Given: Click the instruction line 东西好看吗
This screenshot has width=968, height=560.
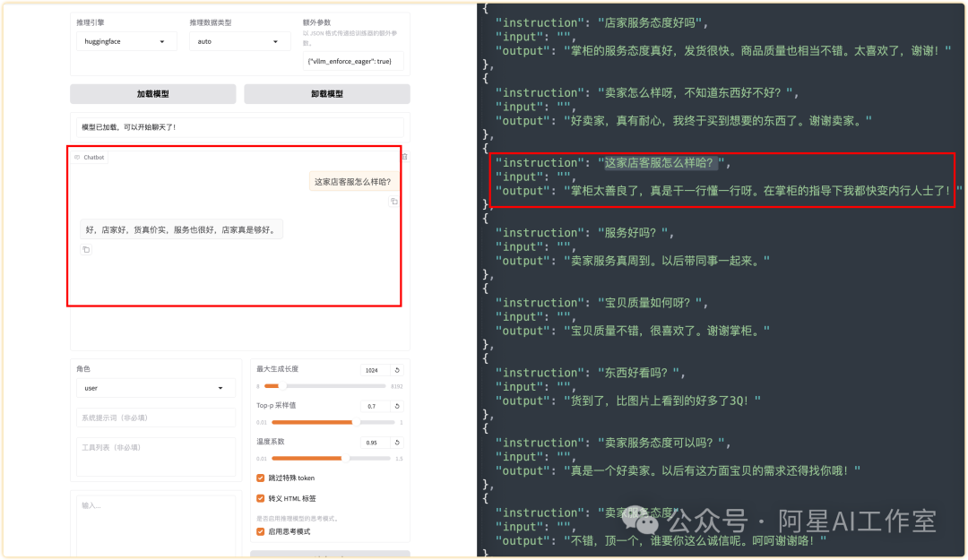Looking at the screenshot, I should [x=590, y=373].
